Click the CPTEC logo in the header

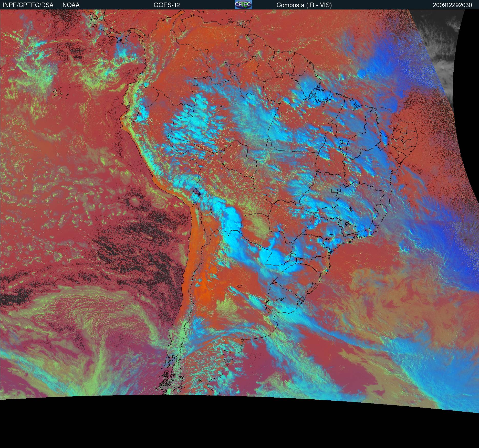coord(243,5)
